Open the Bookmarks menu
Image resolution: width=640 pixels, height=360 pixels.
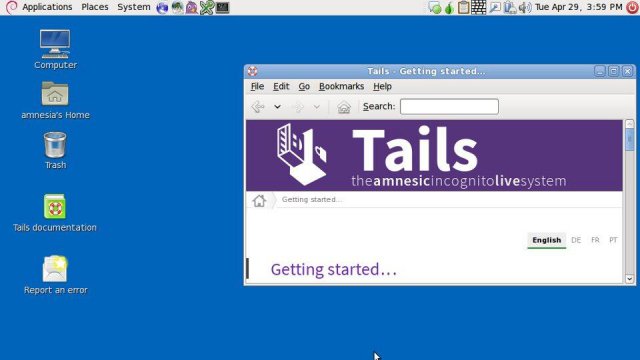tap(341, 86)
